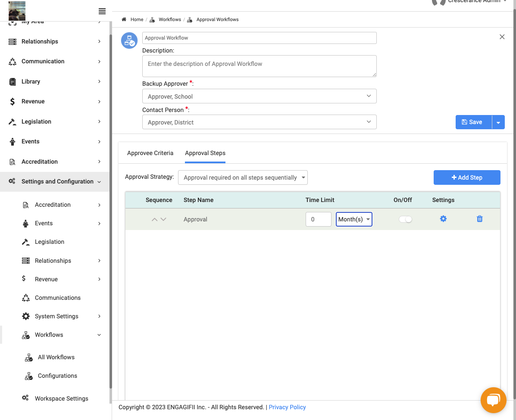Open the chat support bubble
The width and height of the screenshot is (516, 420).
point(493,400)
